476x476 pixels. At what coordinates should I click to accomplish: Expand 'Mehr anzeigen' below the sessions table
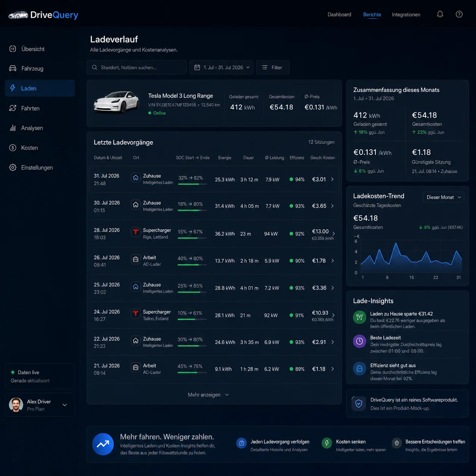click(208, 395)
